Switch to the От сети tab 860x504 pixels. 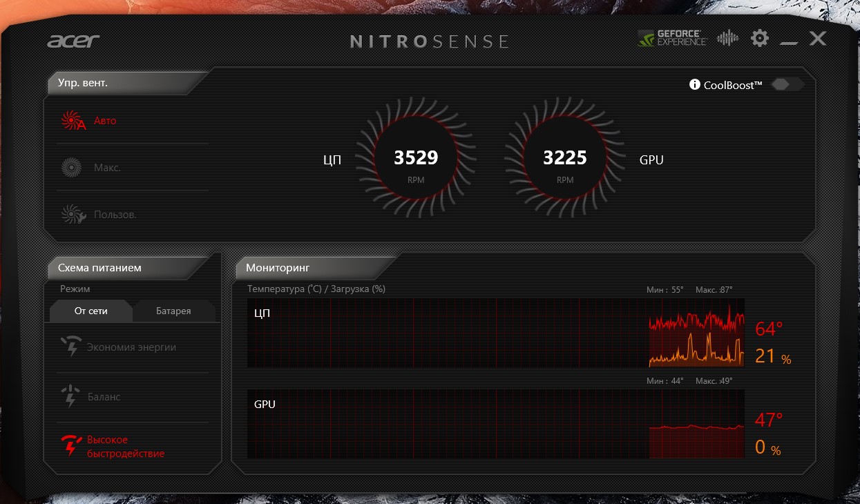click(90, 311)
